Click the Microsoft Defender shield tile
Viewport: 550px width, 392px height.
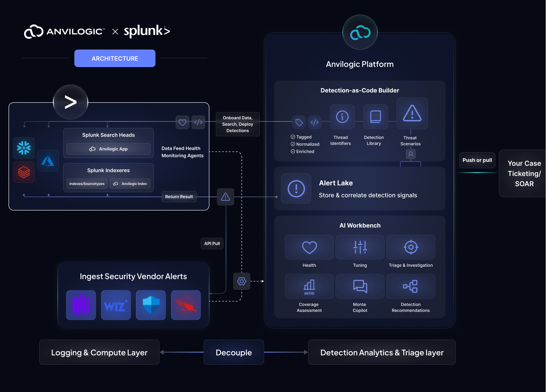click(x=151, y=305)
